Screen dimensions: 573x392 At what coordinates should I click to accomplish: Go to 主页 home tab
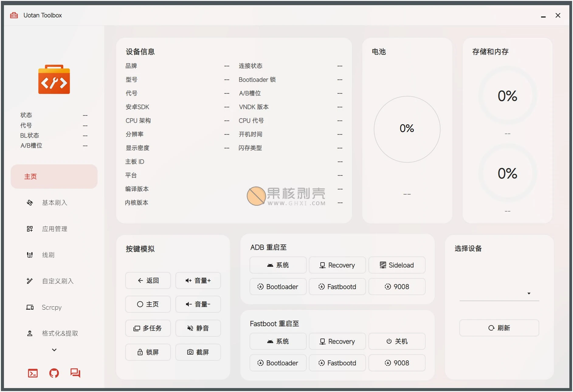click(x=54, y=177)
